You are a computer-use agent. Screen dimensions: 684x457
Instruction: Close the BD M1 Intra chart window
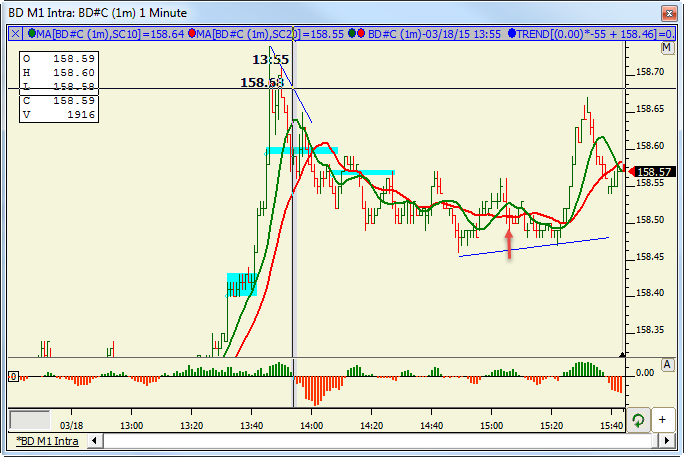pos(669,14)
